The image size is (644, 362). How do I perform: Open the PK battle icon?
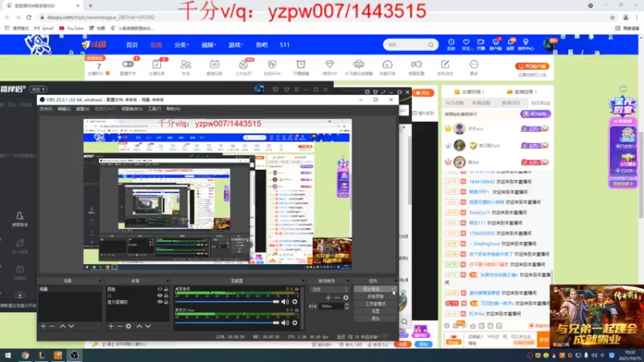click(272, 64)
